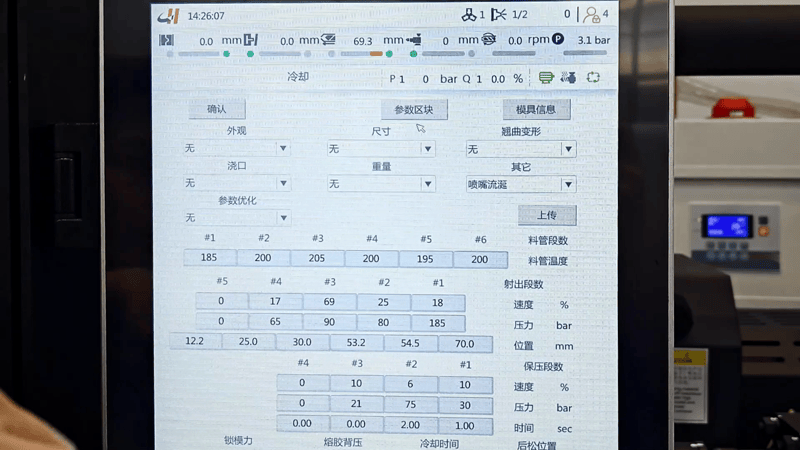Select barrel temperature #1 field showing 185
This screenshot has height=450, width=800.
[x=209, y=259]
